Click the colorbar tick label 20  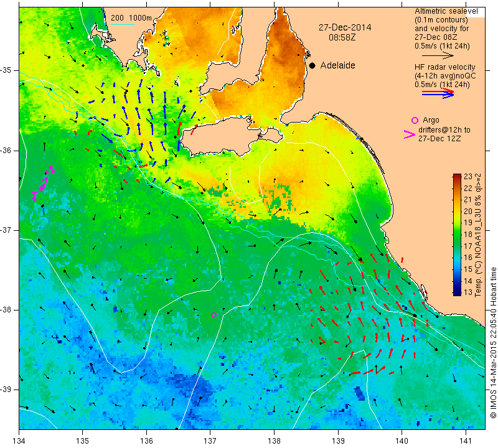tap(469, 211)
